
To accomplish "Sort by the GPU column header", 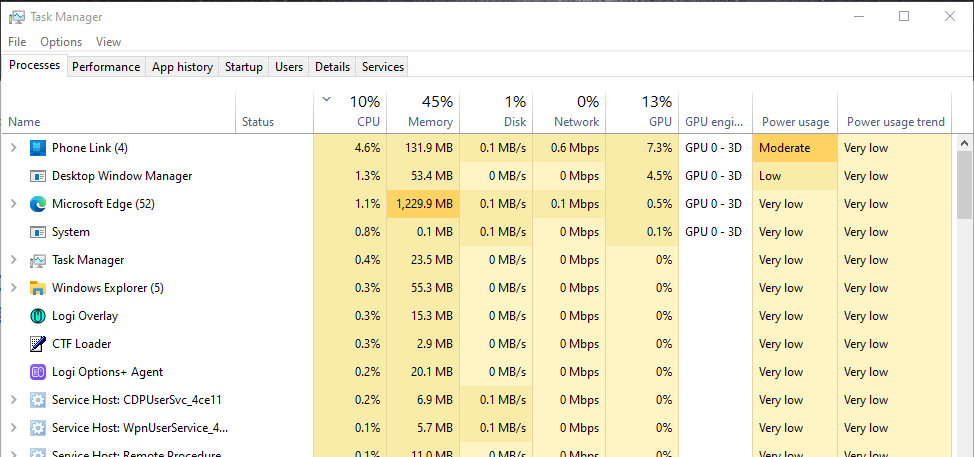I will click(642, 112).
